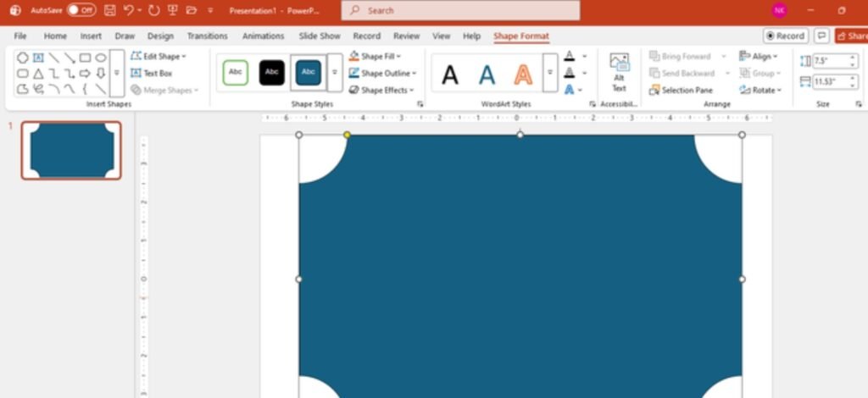Click the Save icon in title bar

tap(110, 10)
